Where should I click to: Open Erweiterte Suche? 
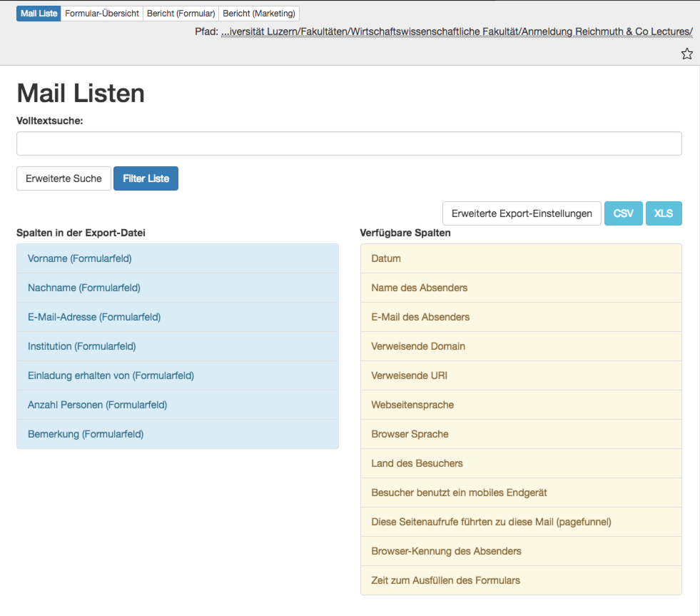pyautogui.click(x=64, y=178)
